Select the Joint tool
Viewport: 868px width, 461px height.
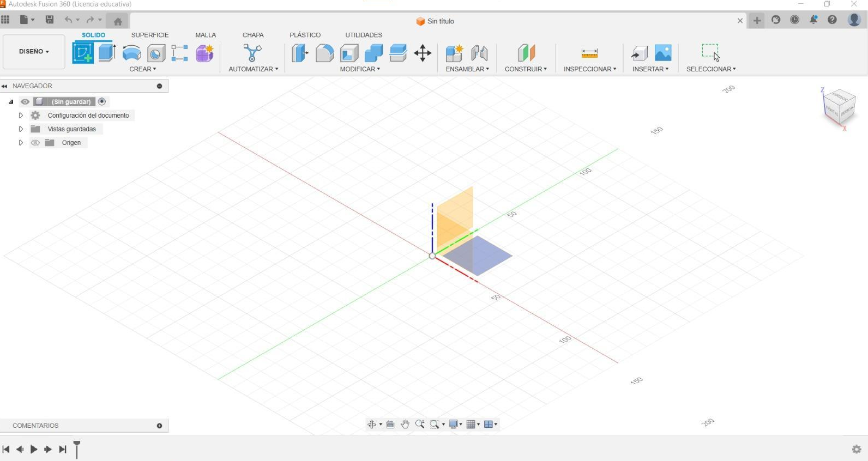click(479, 53)
